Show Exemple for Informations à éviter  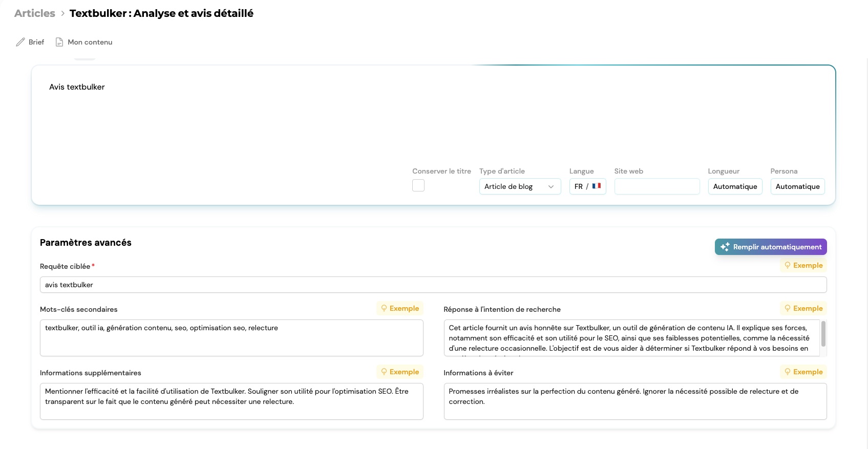803,372
